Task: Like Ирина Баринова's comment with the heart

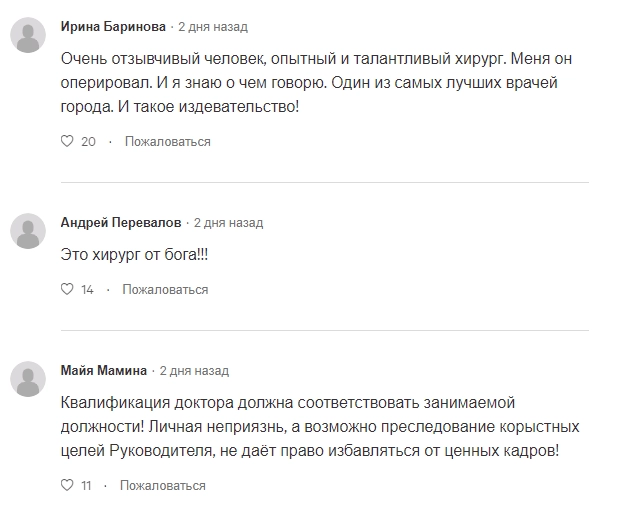Action: pos(68,142)
